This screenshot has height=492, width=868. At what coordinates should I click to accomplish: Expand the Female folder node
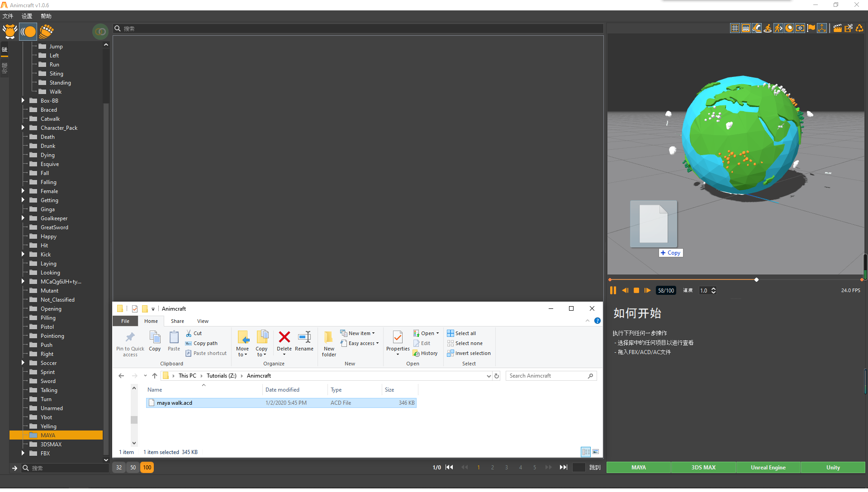click(23, 191)
